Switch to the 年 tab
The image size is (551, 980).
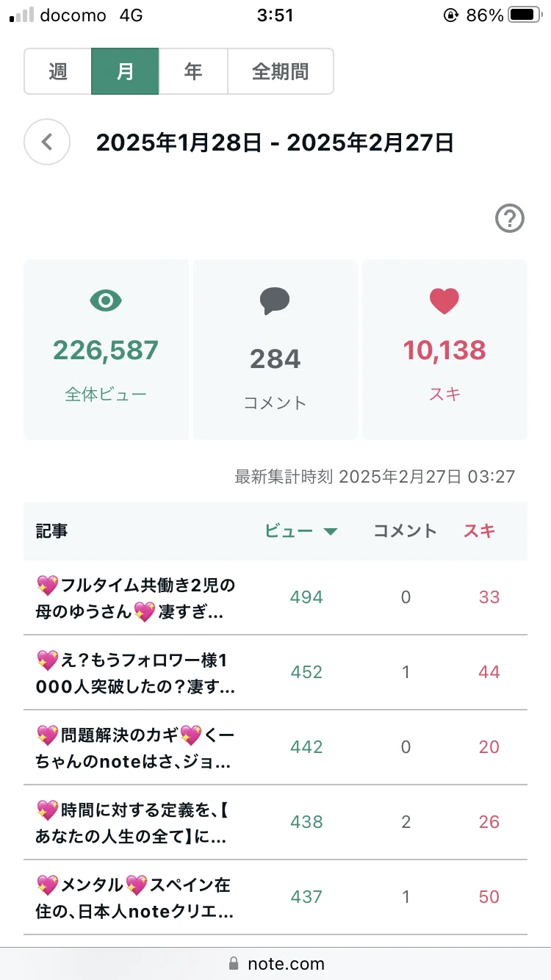[193, 71]
